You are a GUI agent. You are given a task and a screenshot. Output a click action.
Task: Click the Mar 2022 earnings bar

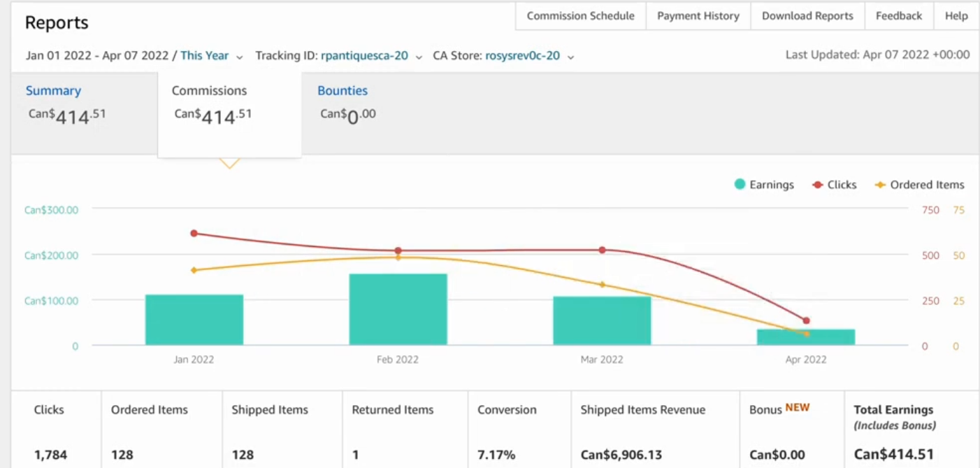pos(602,320)
